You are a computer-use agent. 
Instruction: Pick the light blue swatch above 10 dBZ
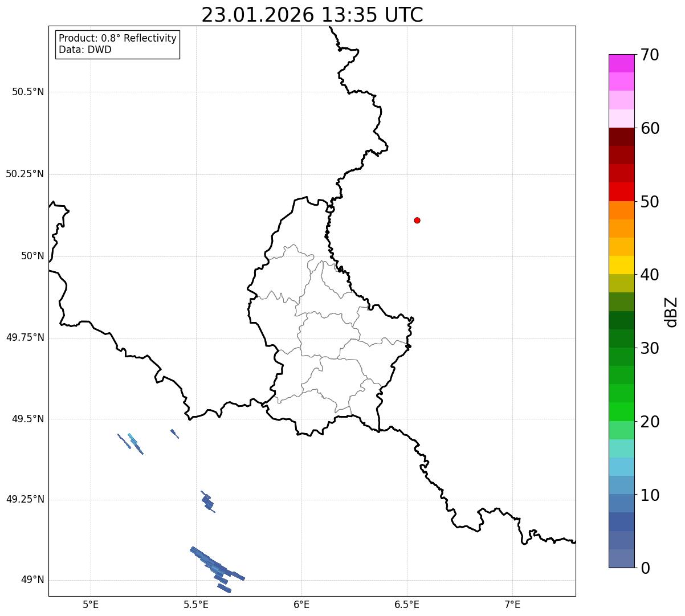[621, 485]
